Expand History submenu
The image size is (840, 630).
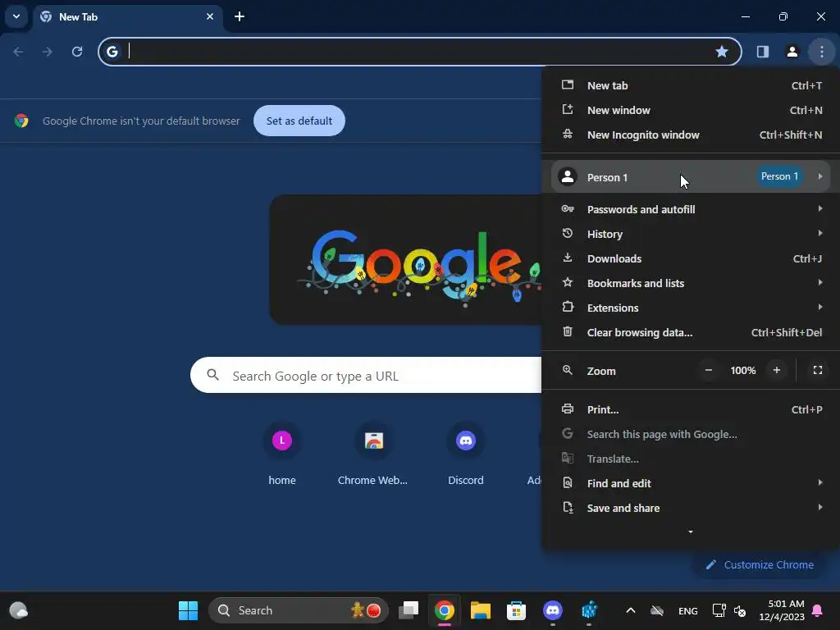[691, 234]
